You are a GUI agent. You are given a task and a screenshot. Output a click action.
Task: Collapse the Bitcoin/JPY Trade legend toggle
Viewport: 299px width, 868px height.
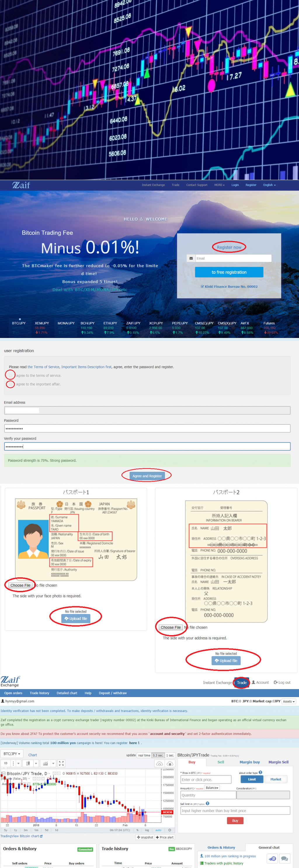[4, 773]
